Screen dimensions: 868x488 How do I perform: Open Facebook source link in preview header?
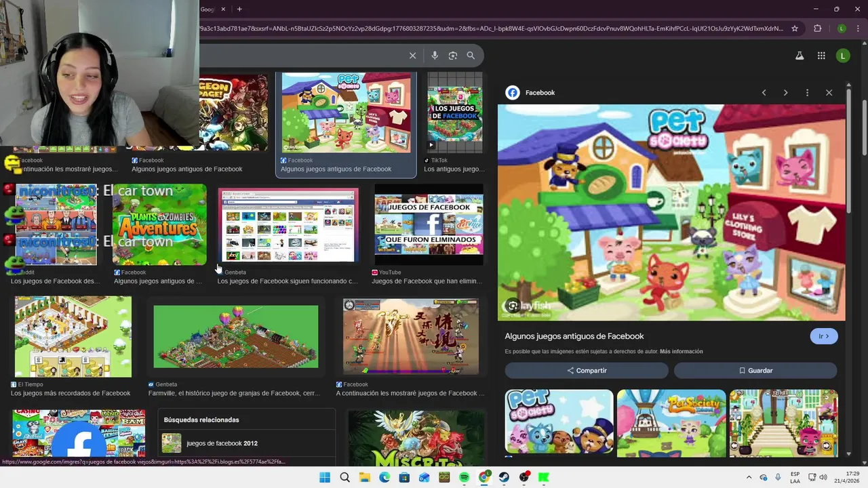tap(530, 93)
